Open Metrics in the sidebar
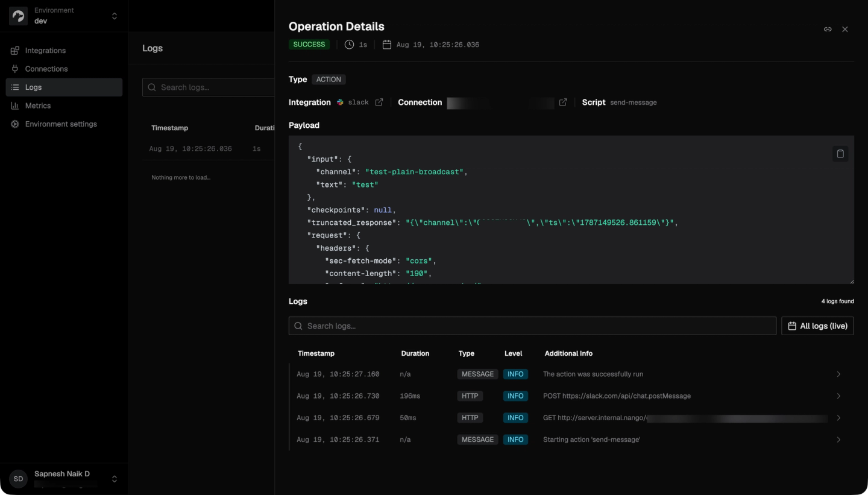Screen dimensions: 868x495 tap(64, 106)
